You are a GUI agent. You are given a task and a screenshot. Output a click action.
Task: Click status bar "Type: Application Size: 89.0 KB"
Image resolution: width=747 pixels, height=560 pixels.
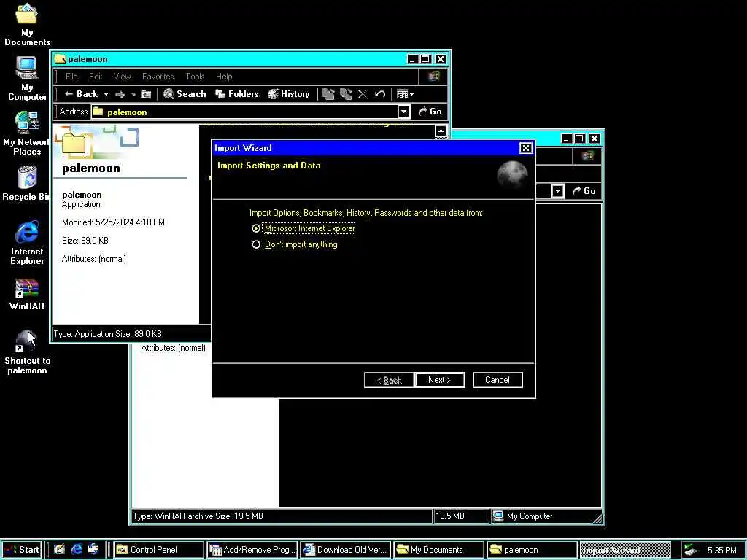click(108, 334)
